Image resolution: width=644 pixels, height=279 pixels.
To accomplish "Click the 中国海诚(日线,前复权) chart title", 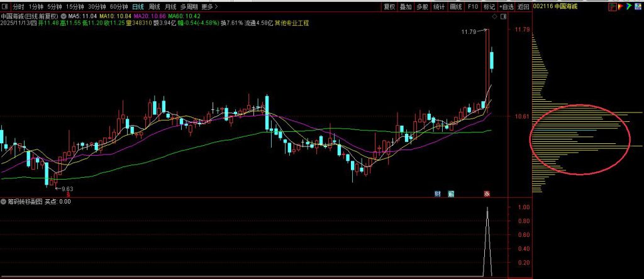I will point(30,16).
